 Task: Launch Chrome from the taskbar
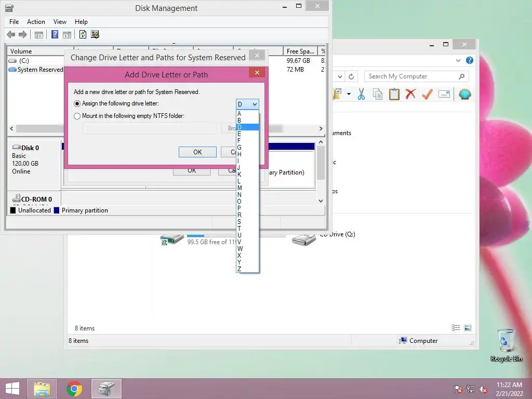(74, 389)
